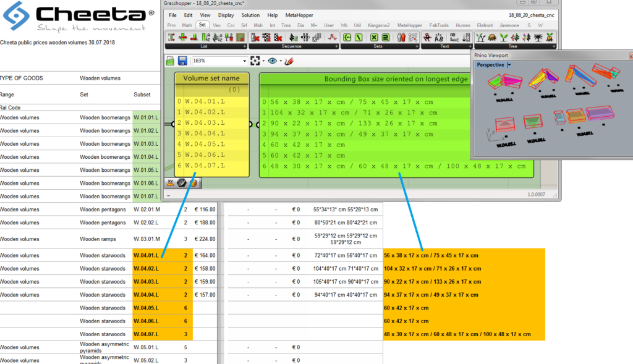Screen dimensions: 633x364
Task: Click the Volume set name panel header
Action: 211,78
